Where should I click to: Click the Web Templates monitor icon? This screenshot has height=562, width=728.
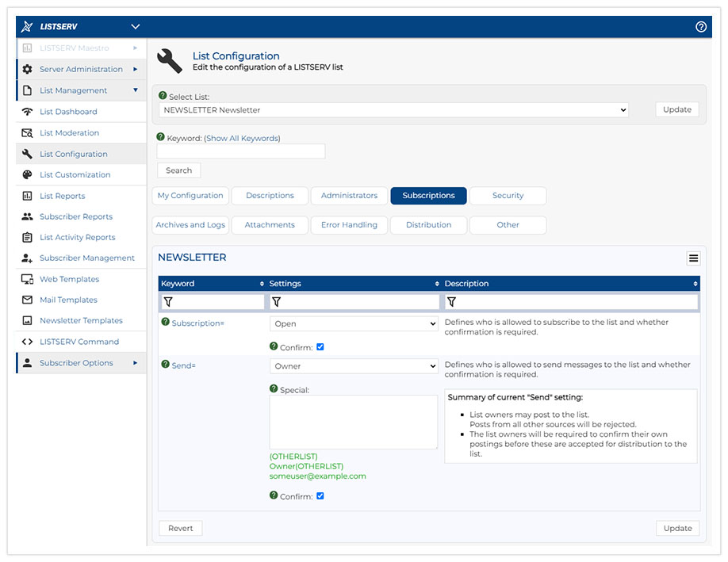pos(28,279)
